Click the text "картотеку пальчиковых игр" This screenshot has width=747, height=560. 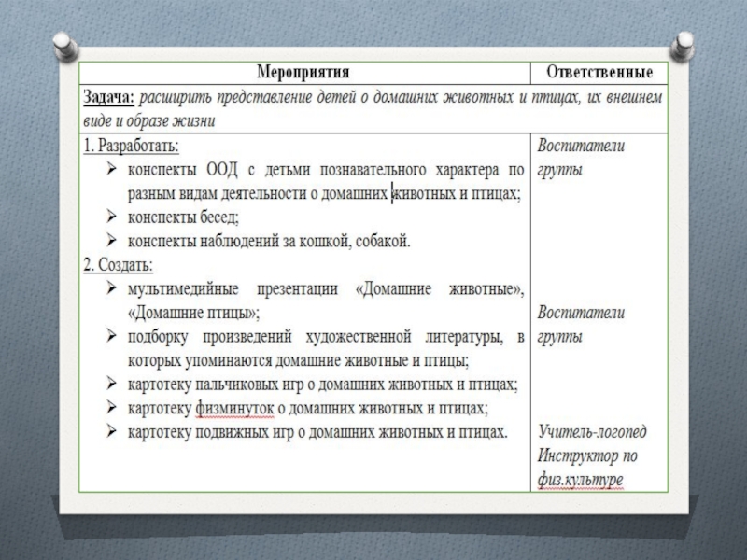[216, 385]
